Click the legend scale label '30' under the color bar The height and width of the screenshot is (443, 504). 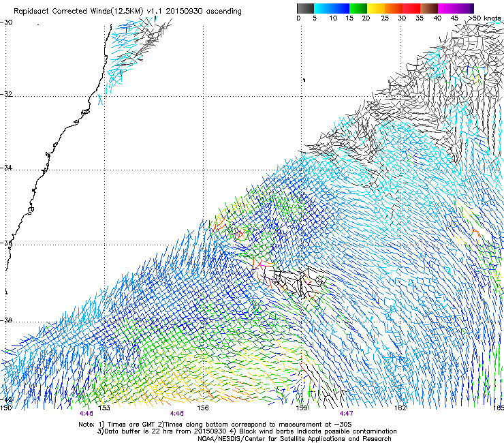(x=402, y=18)
